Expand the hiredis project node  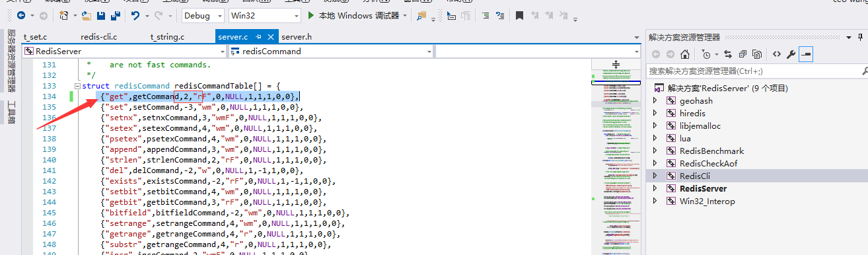click(x=655, y=113)
